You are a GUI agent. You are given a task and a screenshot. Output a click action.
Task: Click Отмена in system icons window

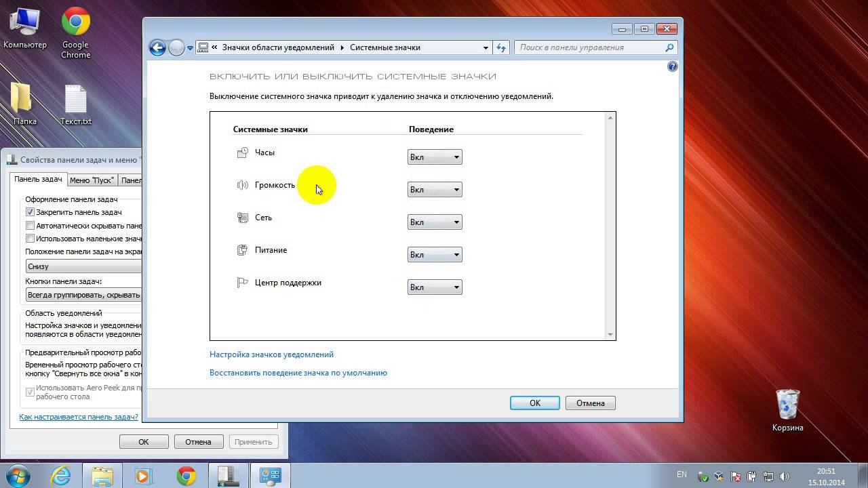coord(591,403)
